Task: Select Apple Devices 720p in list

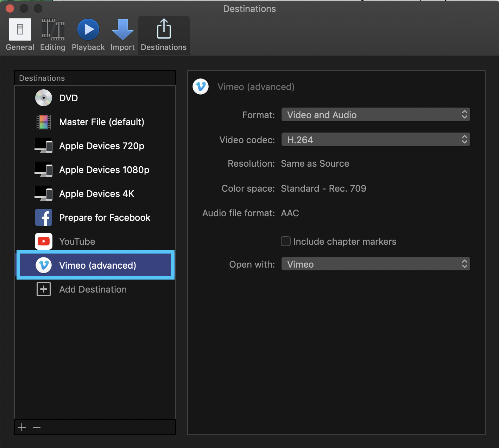Action: click(x=101, y=146)
